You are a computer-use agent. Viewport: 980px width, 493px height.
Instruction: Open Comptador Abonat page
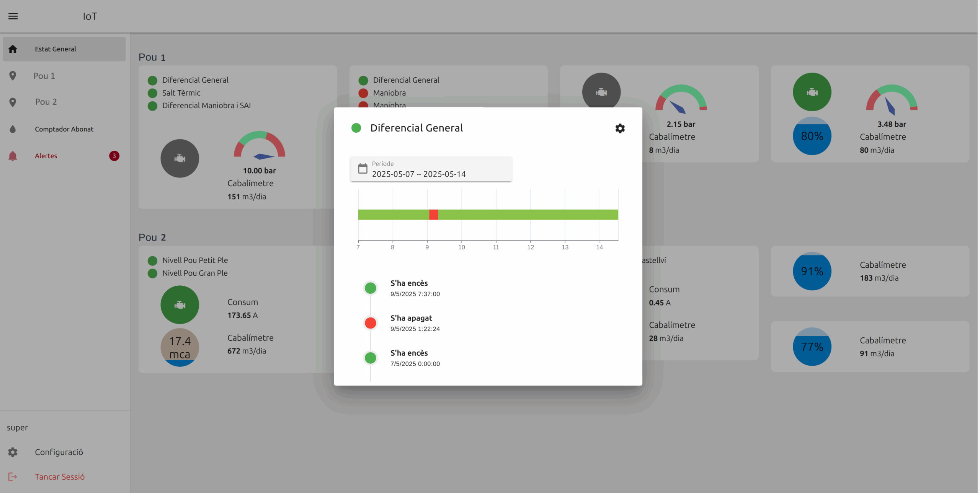(64, 129)
